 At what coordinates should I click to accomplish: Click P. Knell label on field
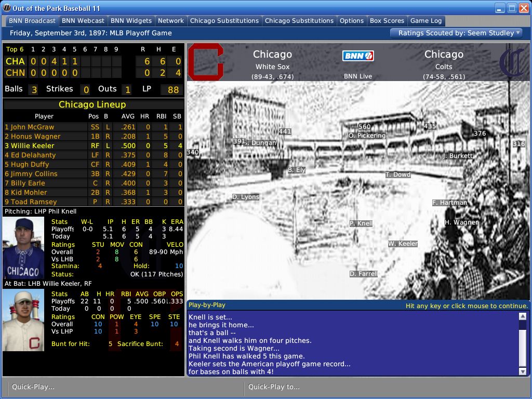coord(361,223)
